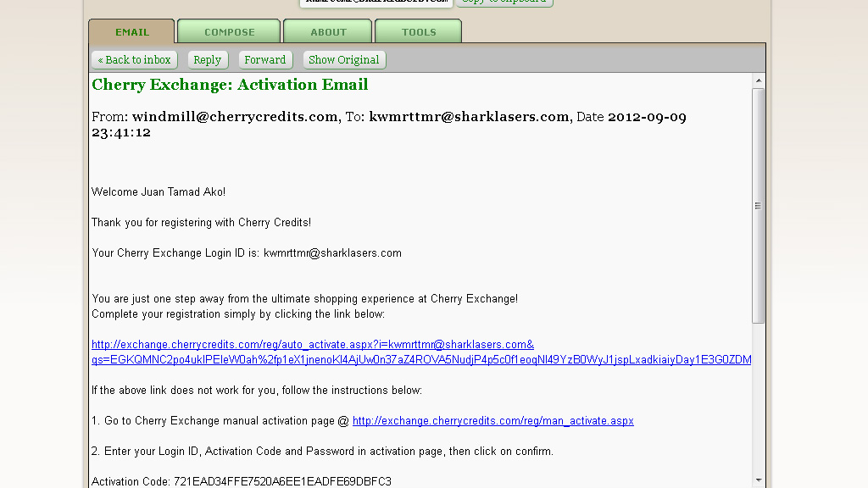Click the scrollbar up arrow

[x=759, y=80]
